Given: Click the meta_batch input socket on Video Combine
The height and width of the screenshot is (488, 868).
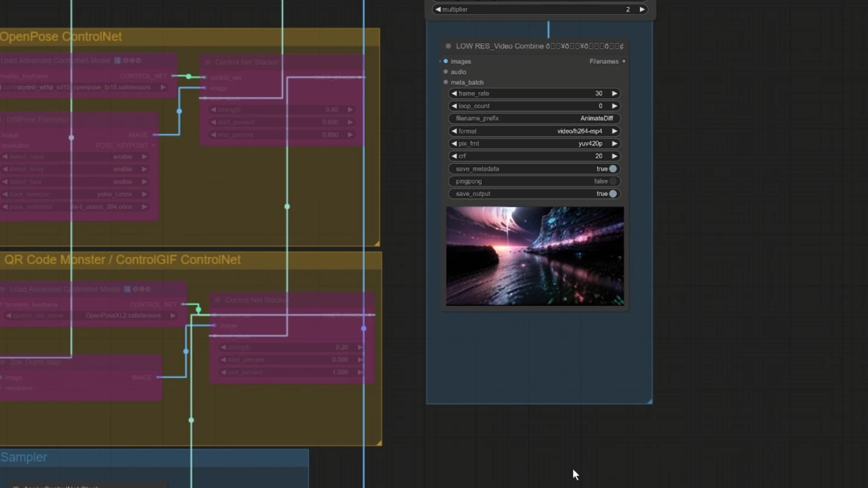Looking at the screenshot, I should [x=445, y=82].
